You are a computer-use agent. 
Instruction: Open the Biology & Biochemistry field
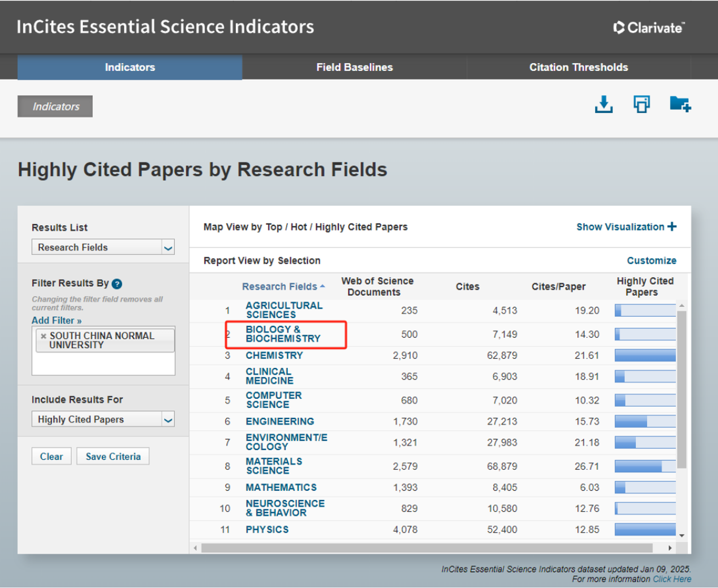(283, 334)
